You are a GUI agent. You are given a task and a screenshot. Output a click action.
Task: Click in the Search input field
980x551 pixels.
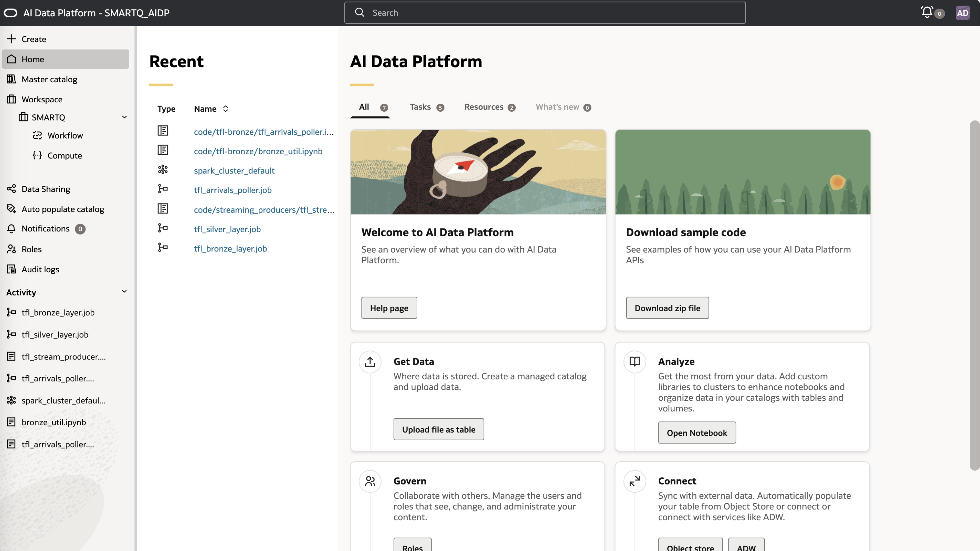[x=545, y=12]
